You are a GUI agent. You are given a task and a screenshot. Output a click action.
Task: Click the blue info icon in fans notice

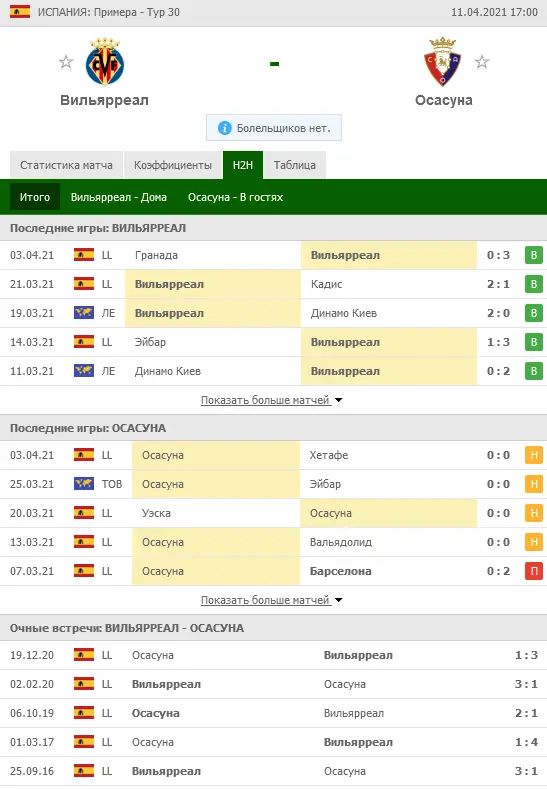(224, 128)
